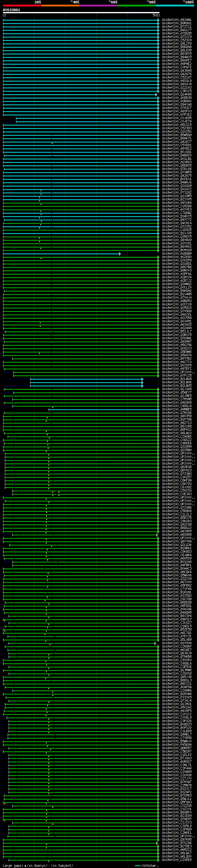This screenshot has height=868, width=197.
Task: Click label UniRef100_Q84WI5
Action: click(176, 57)
